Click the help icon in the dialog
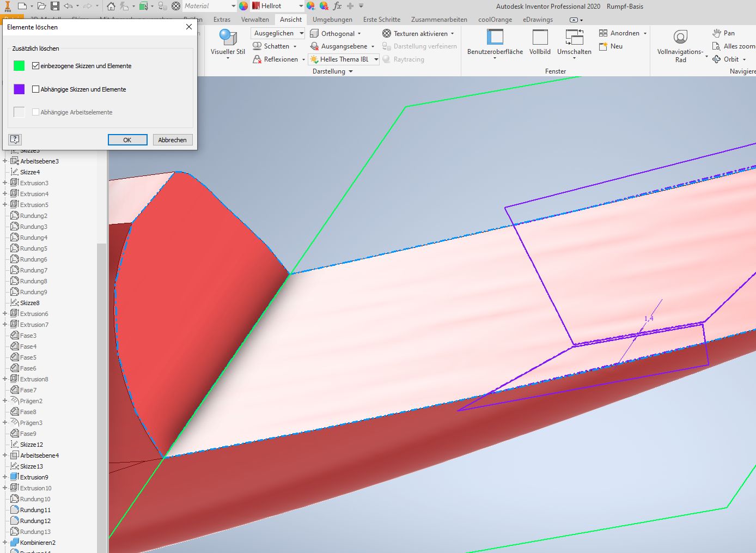This screenshot has height=553, width=756. 15,139
